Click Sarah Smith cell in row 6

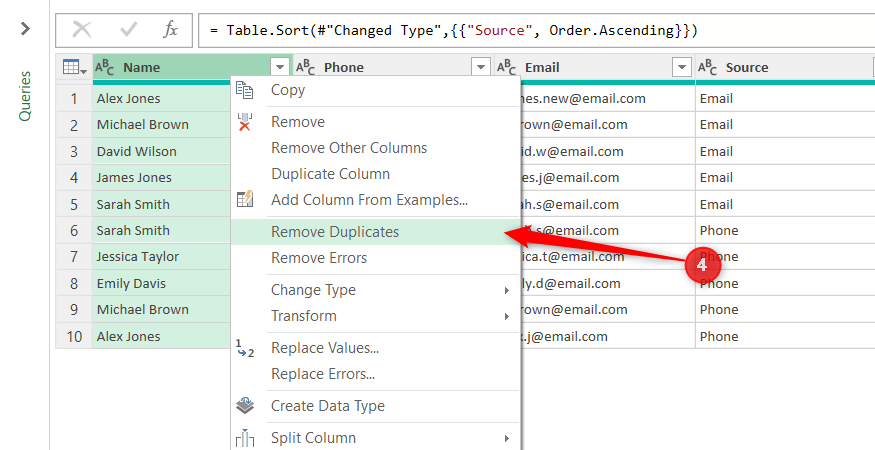click(162, 231)
